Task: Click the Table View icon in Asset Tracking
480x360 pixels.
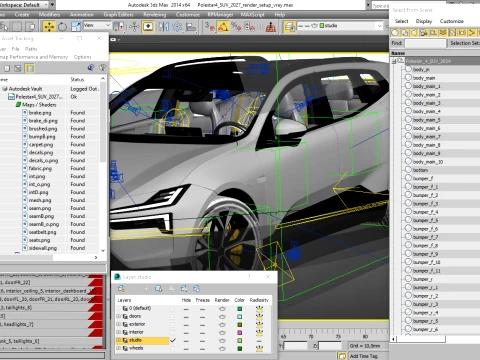Action: click(18, 68)
